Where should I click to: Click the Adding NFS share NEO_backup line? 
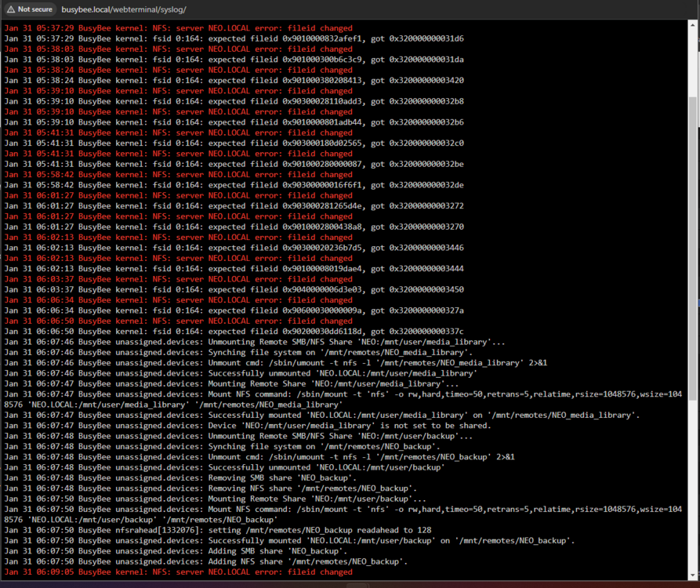coord(206,561)
